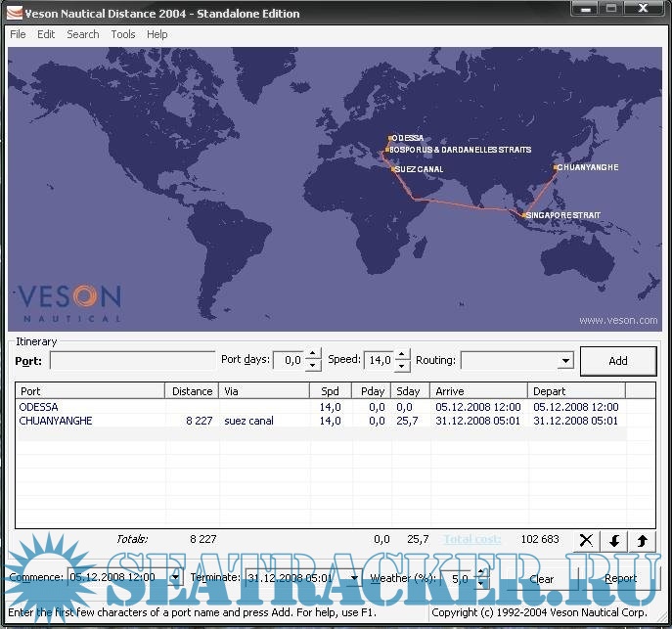Click Suez Canal marker on the map
This screenshot has height=629, width=672.
[x=394, y=169]
